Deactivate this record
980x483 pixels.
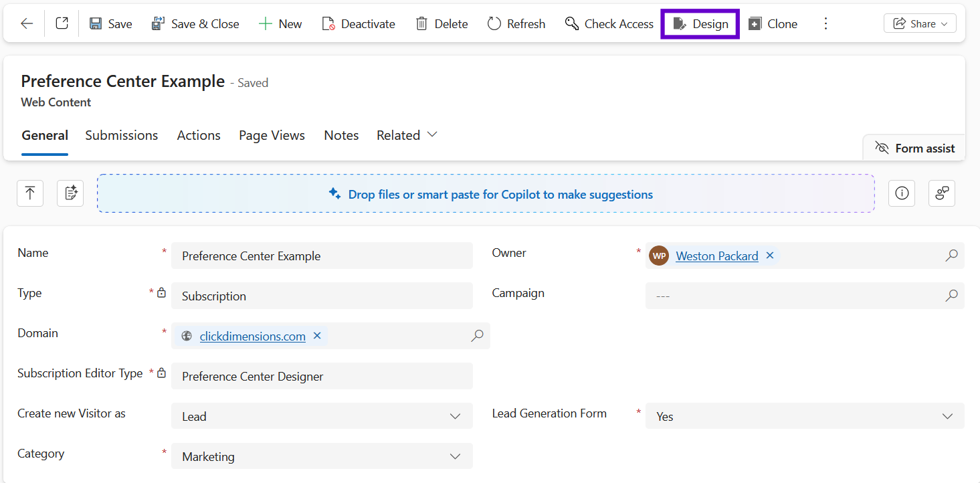(x=359, y=23)
